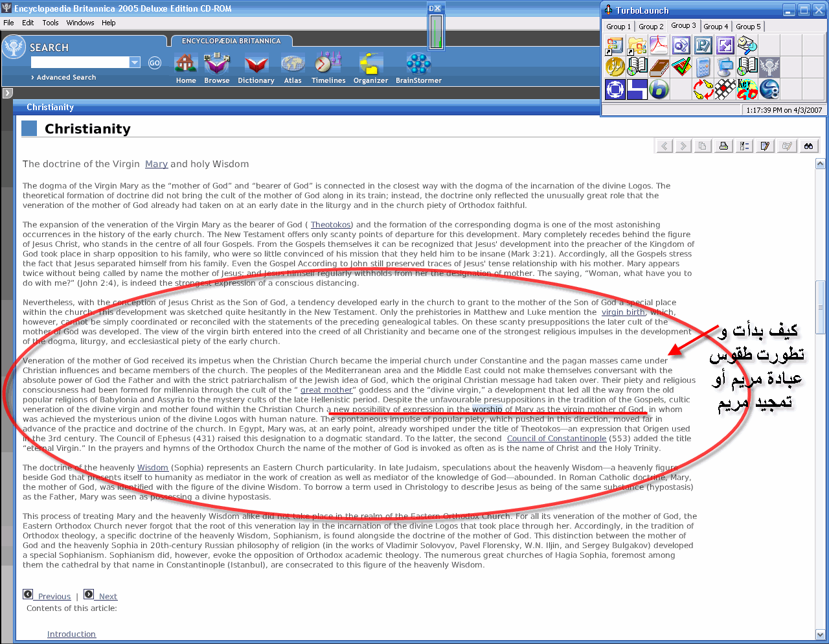Launch BrainStormer
This screenshot has width=829, height=644.
pyautogui.click(x=418, y=69)
